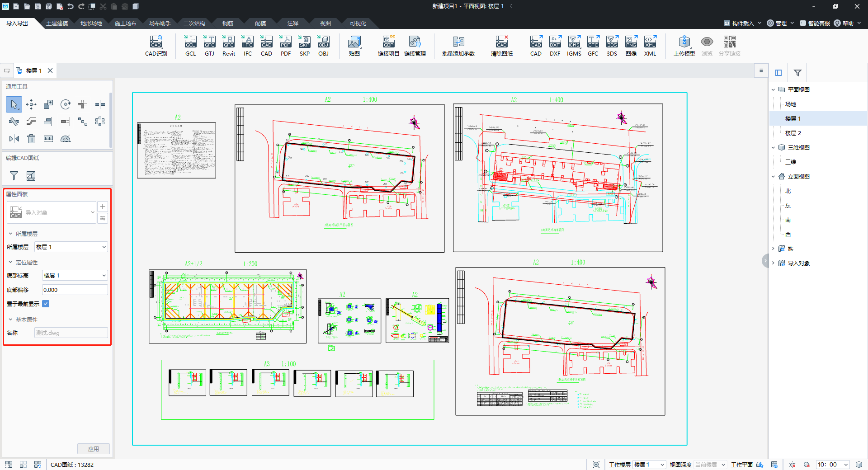This screenshot has height=470, width=868.
Task: Export as 3DS
Action: point(612,46)
